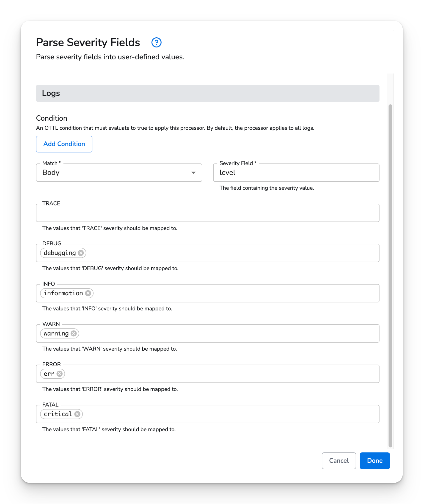Remove the "critical" value chip
The width and height of the screenshot is (424, 504).
tap(77, 414)
